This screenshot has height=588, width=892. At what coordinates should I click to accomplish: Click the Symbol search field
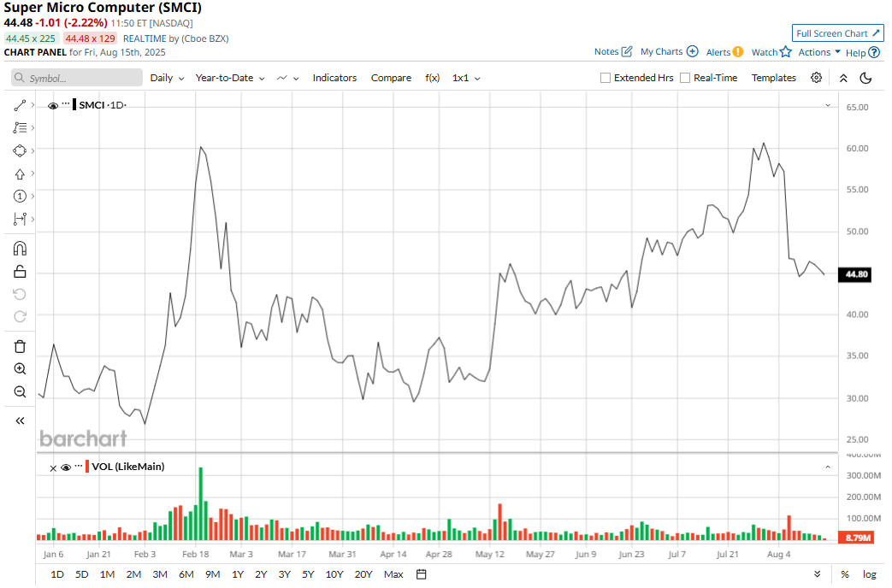coord(77,78)
